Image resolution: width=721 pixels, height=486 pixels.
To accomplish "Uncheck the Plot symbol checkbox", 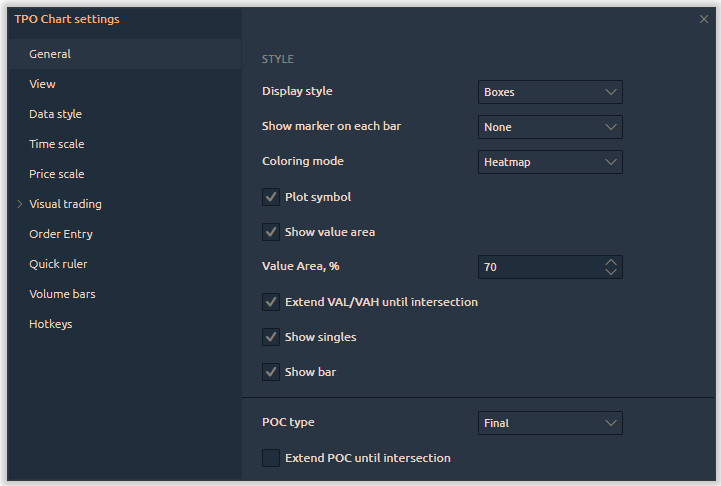I will 270,197.
